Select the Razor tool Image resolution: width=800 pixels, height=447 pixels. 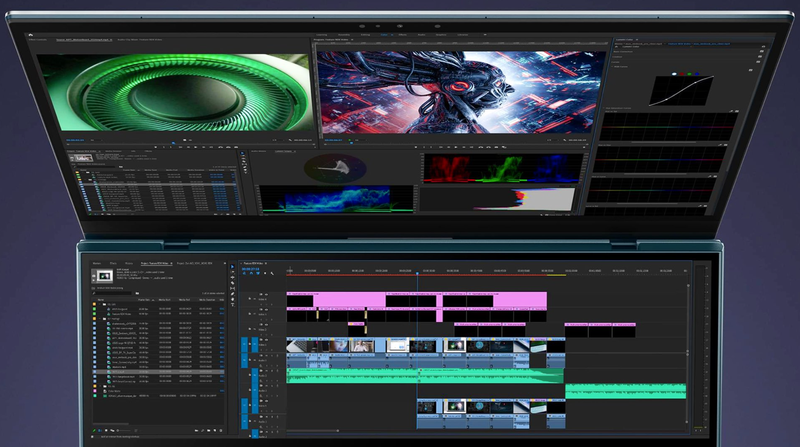point(232,283)
